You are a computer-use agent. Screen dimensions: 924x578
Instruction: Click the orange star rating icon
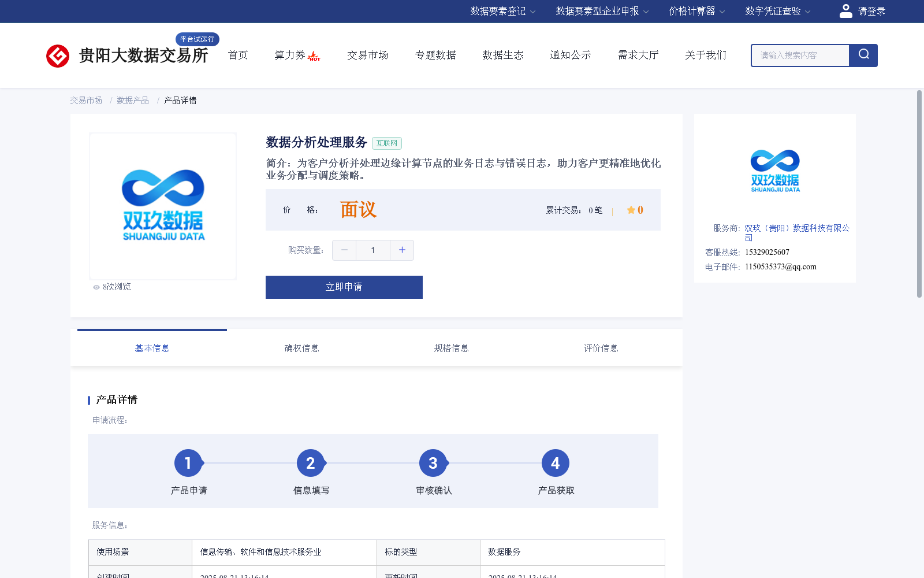(631, 210)
